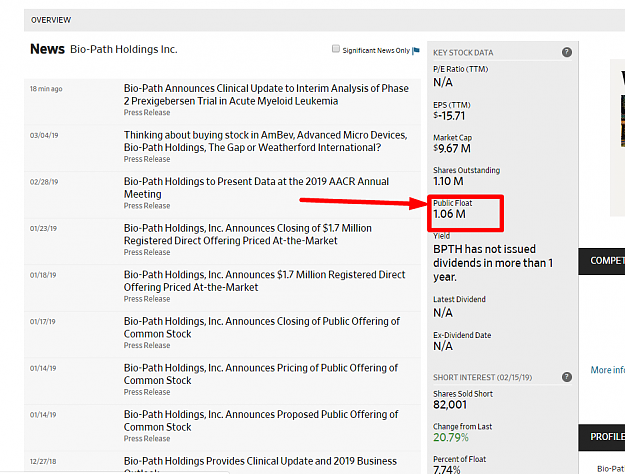Open Proposed Public Offering of Common Stock headline
This screenshot has height=474, width=625.
pyautogui.click(x=261, y=421)
